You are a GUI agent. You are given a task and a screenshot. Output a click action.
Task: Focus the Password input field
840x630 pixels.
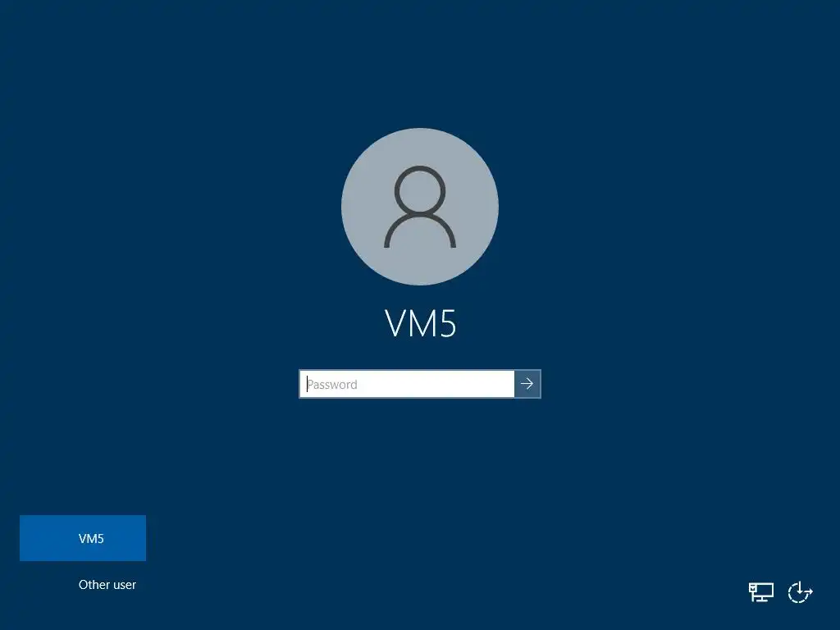pyautogui.click(x=407, y=384)
